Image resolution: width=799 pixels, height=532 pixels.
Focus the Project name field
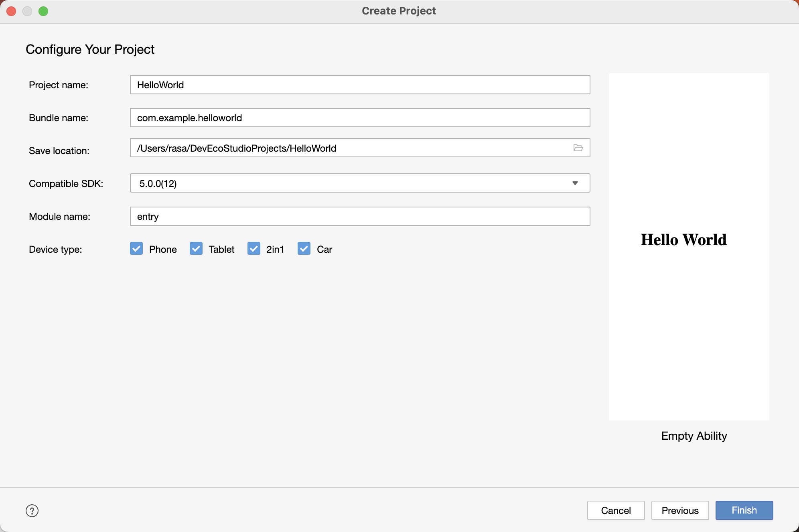(360, 85)
